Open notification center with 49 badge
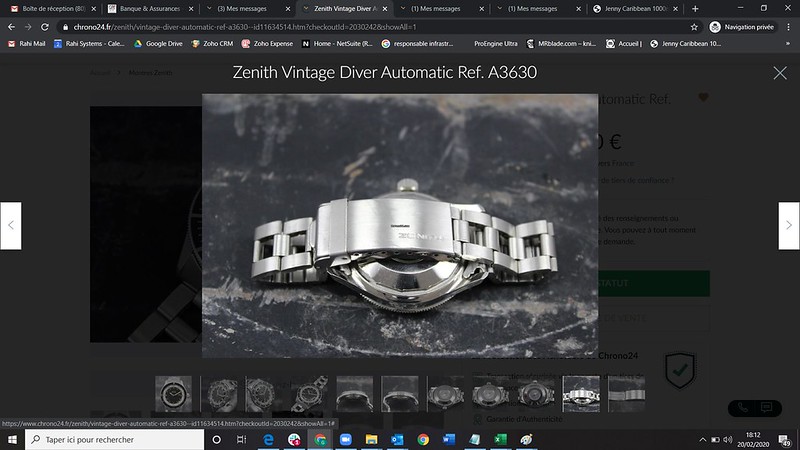800x450 pixels. [x=785, y=440]
